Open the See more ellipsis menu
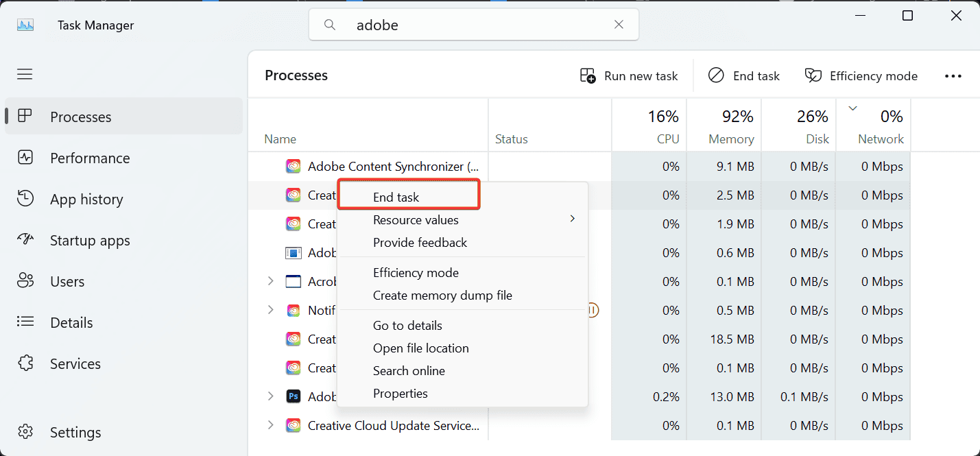This screenshot has height=456, width=980. click(953, 75)
